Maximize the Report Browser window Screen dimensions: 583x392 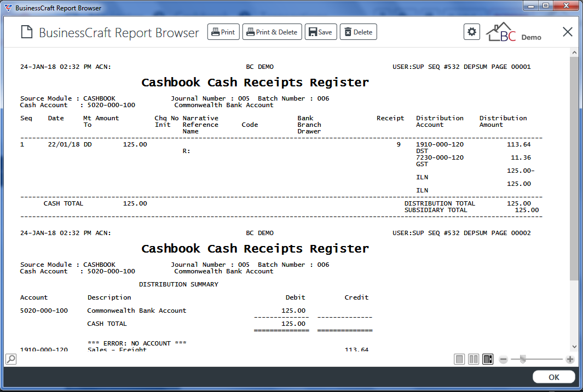(545, 6)
